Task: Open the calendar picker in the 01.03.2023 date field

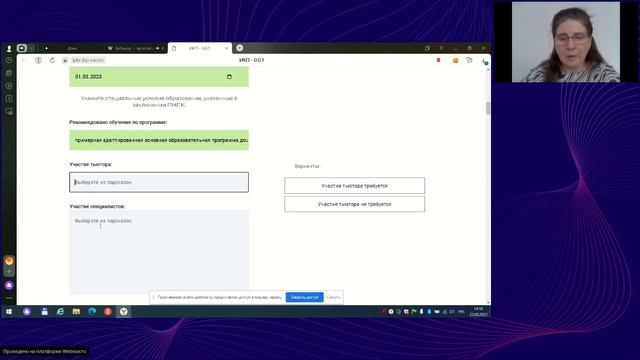Action: pos(229,77)
